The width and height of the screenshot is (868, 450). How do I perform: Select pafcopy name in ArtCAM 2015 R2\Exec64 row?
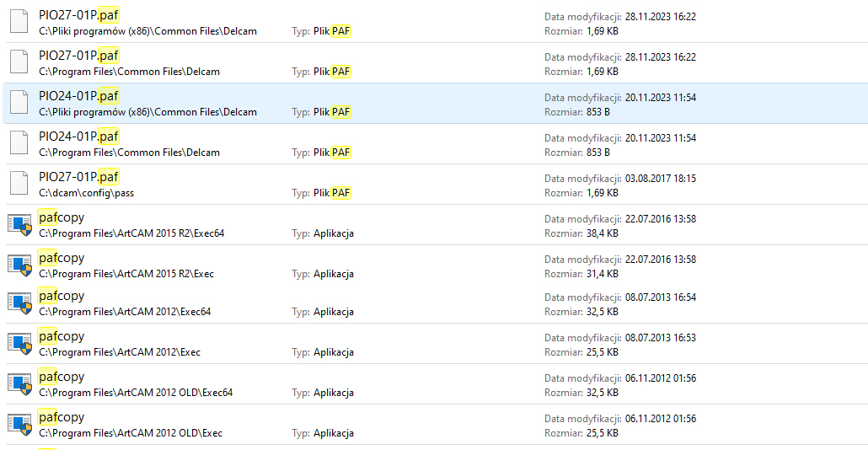pyautogui.click(x=62, y=217)
